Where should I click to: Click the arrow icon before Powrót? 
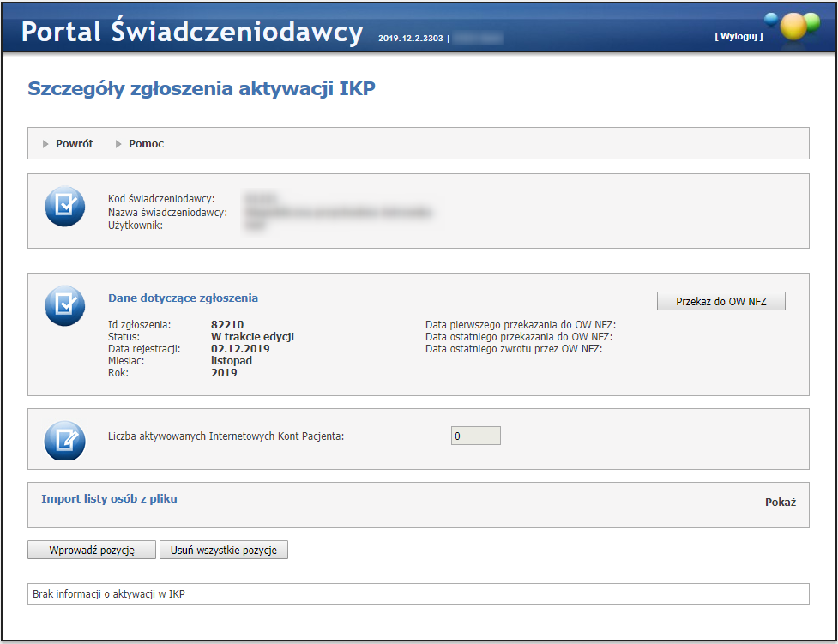coord(46,144)
